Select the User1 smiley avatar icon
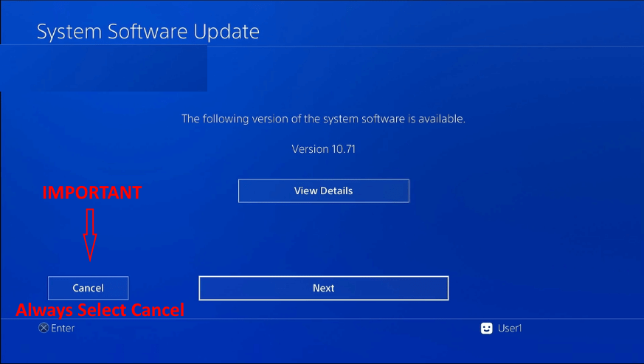The image size is (644, 364). (x=487, y=329)
